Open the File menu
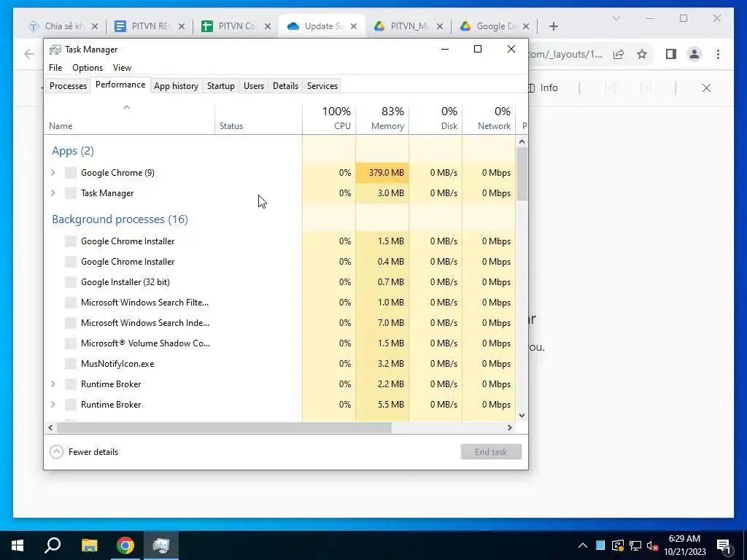The height and width of the screenshot is (560, 747). 55,68
